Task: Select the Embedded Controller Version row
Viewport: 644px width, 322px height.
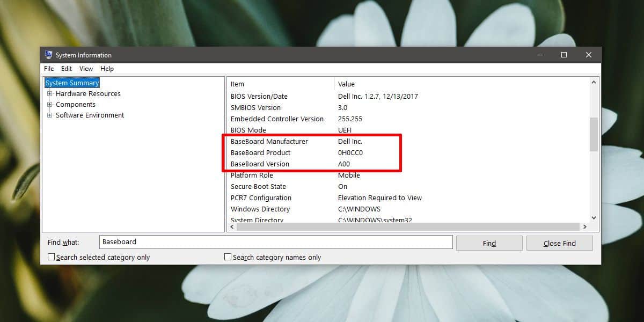Action: click(408, 119)
